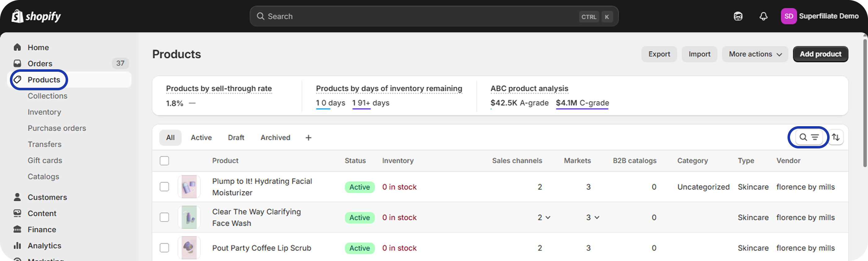Click the Import button
Screen dimensions: 868x261
(x=699, y=54)
